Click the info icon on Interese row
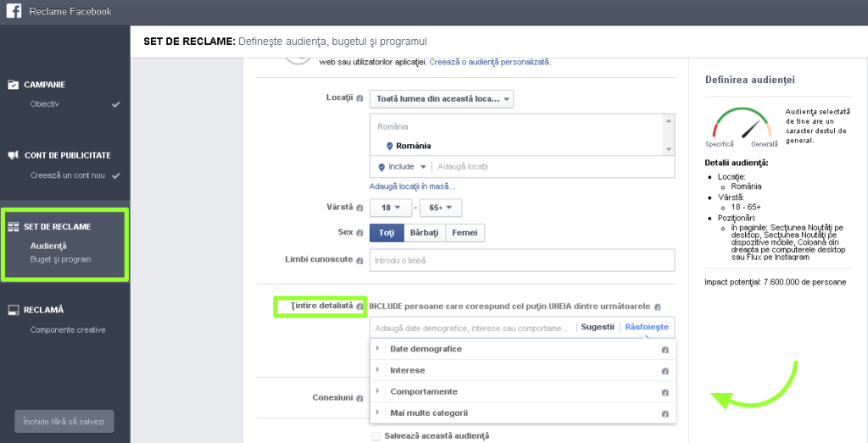 (x=665, y=371)
